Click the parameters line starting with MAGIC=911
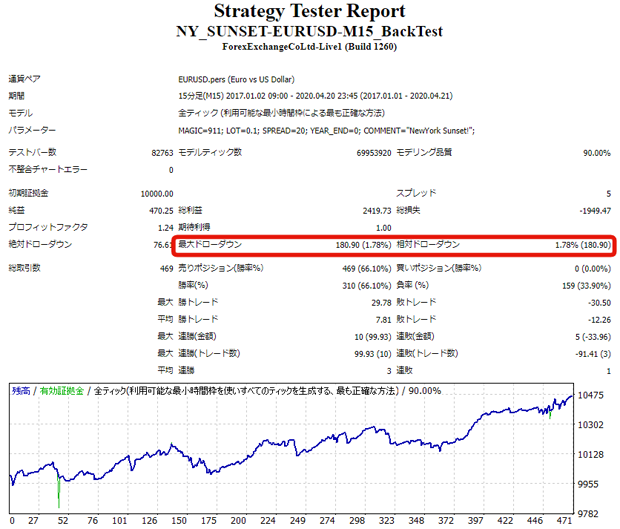Screen dimensions: 620x529 click(x=326, y=131)
